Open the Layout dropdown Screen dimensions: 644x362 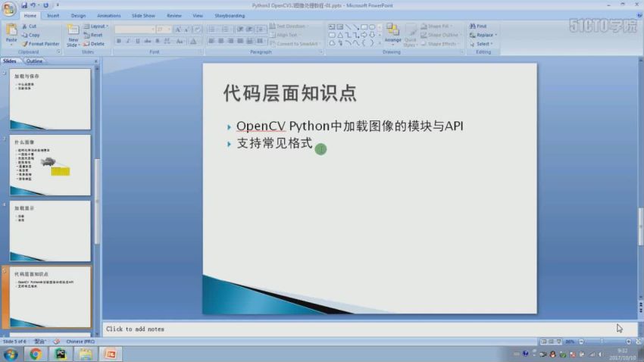point(96,27)
